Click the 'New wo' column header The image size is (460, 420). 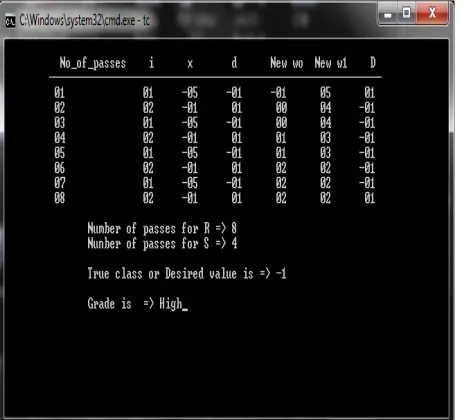click(x=287, y=63)
